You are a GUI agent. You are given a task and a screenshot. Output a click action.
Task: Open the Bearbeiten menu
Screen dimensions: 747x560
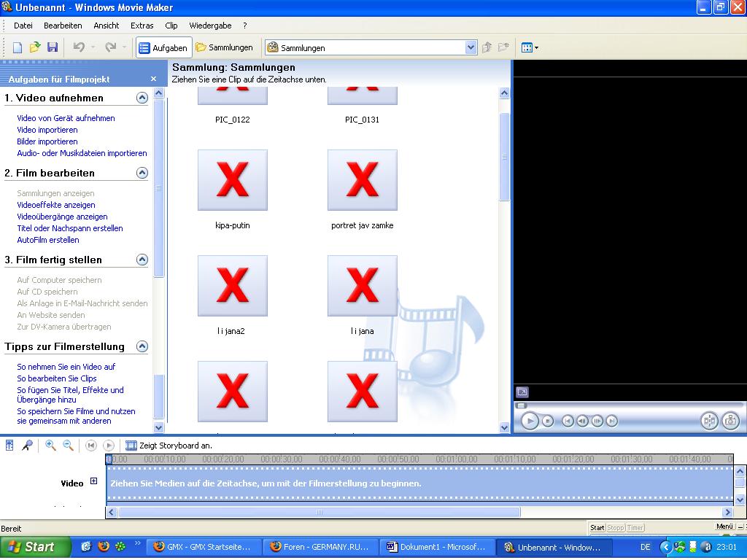(63, 25)
